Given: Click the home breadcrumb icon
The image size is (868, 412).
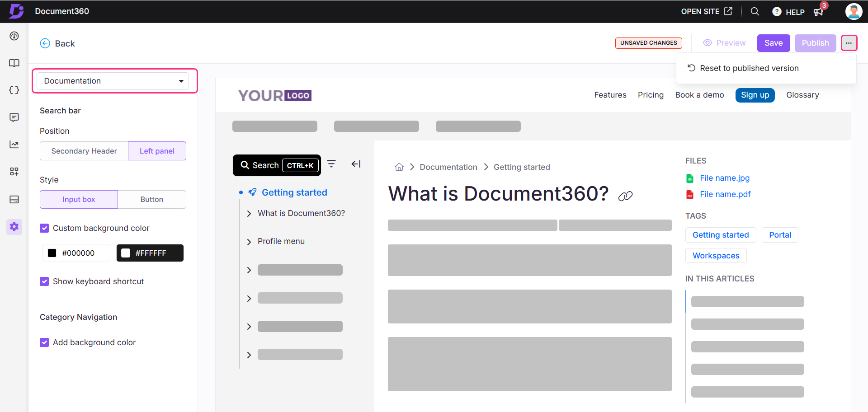Looking at the screenshot, I should pyautogui.click(x=399, y=167).
